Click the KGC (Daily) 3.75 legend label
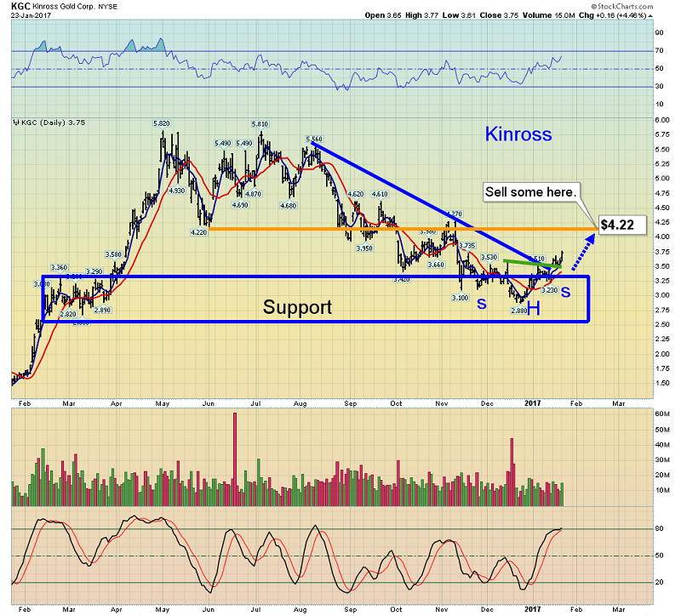Image resolution: width=681 pixels, height=616 pixels. [x=53, y=123]
